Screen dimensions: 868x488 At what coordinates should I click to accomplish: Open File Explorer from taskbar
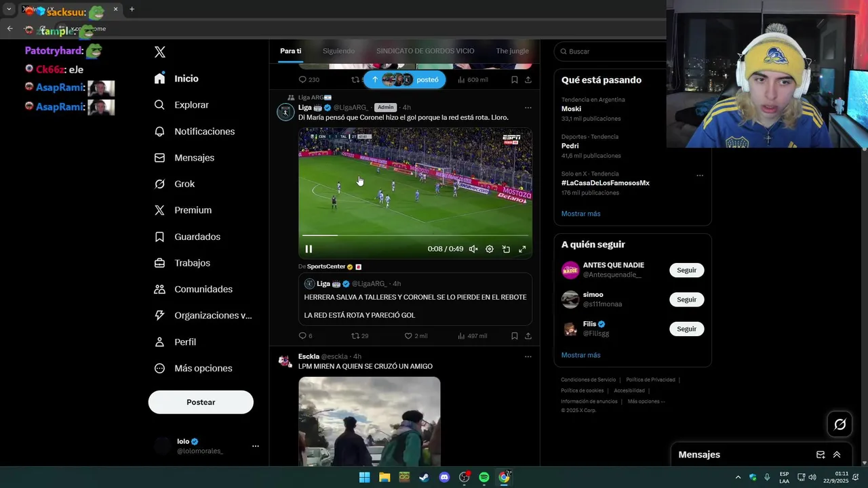pos(384,477)
